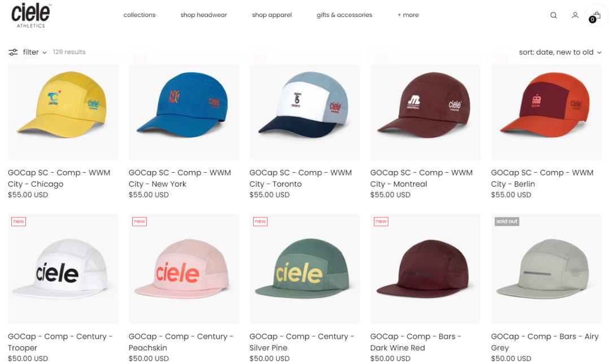Open GOCap Comp Century Peachskin product link
Viewport: 610px width, 364px height.
[181, 342]
